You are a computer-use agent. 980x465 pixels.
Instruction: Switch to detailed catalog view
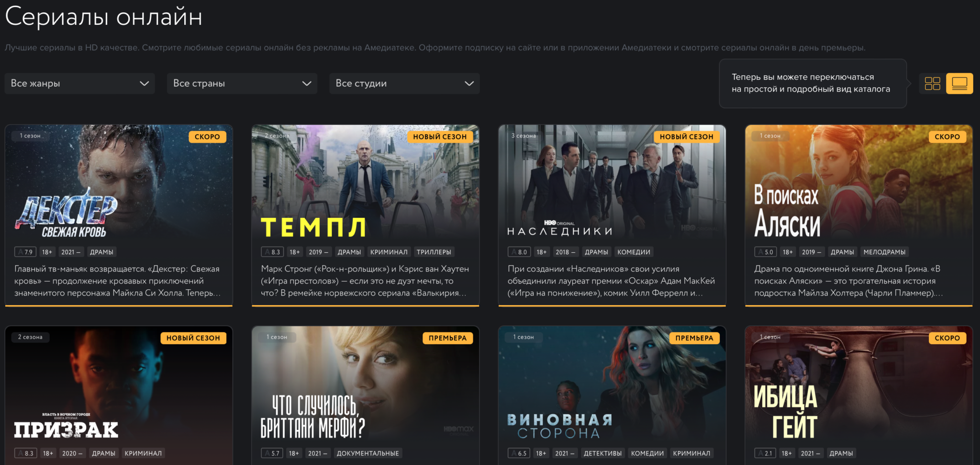pyautogui.click(x=959, y=83)
